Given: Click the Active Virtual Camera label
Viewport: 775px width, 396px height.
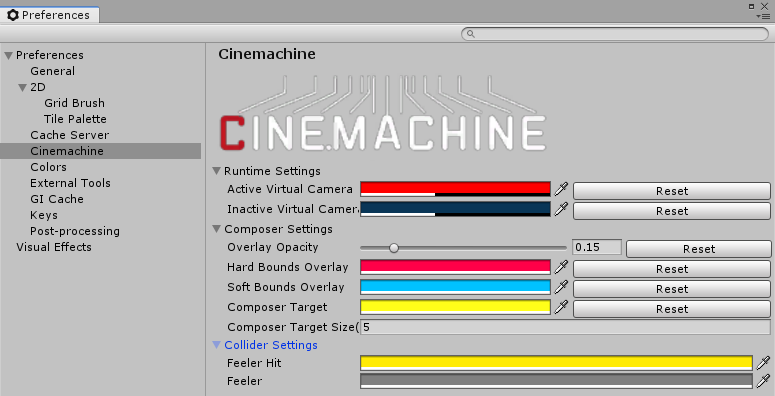Looking at the screenshot, I should point(290,189).
